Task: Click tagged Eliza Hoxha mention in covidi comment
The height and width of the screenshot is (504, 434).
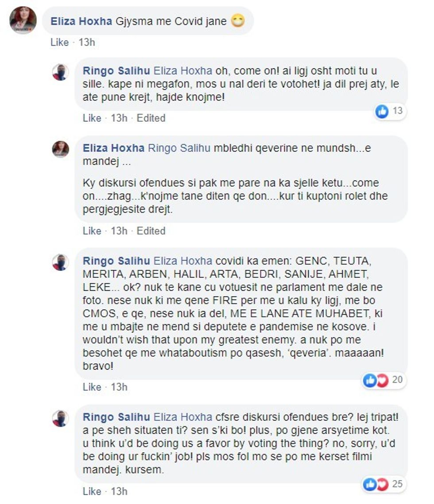Action: [183, 261]
